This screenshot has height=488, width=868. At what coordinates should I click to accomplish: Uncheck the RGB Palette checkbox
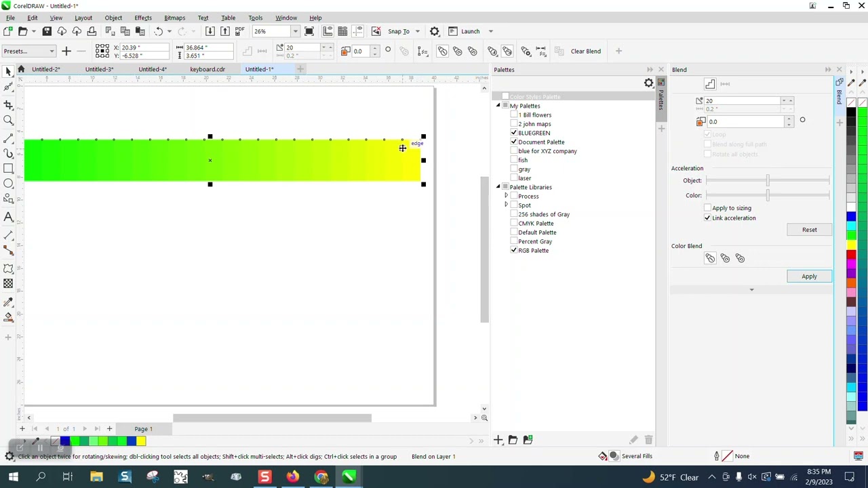514,250
